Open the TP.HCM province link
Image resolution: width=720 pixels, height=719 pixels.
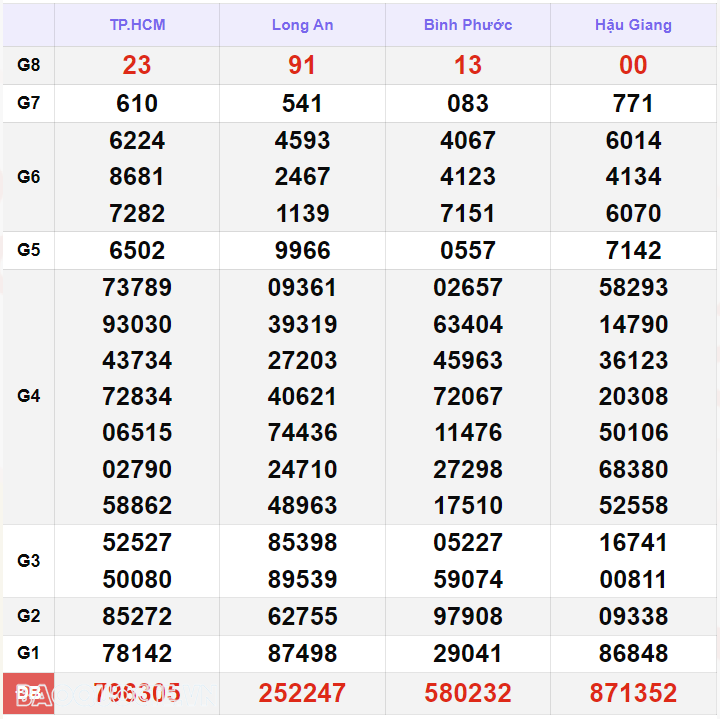coord(137,25)
